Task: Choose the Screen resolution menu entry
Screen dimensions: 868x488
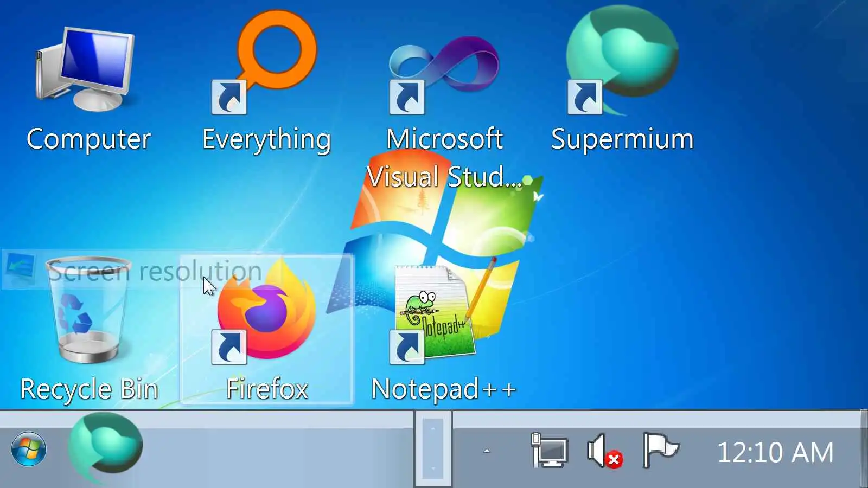Action: coord(142,270)
